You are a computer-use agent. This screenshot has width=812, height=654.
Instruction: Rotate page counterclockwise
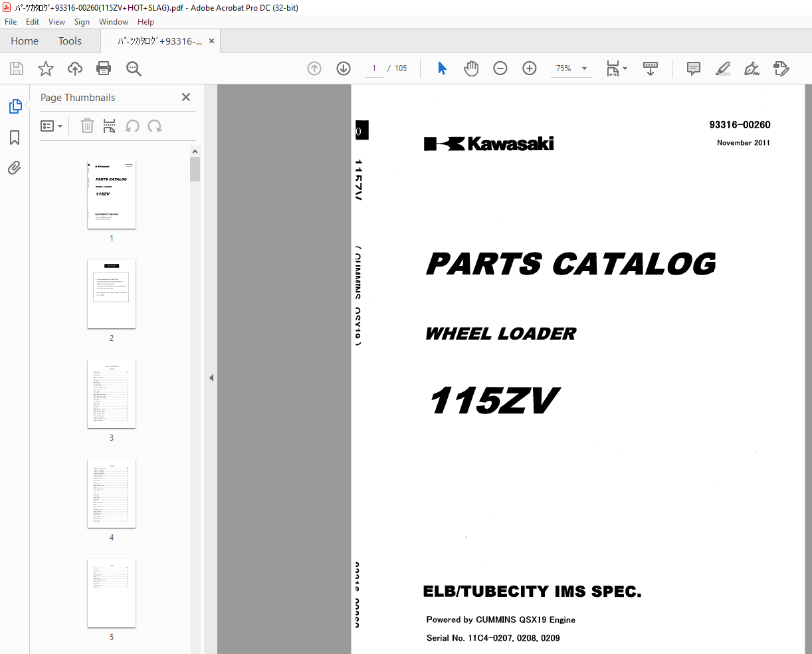(132, 126)
